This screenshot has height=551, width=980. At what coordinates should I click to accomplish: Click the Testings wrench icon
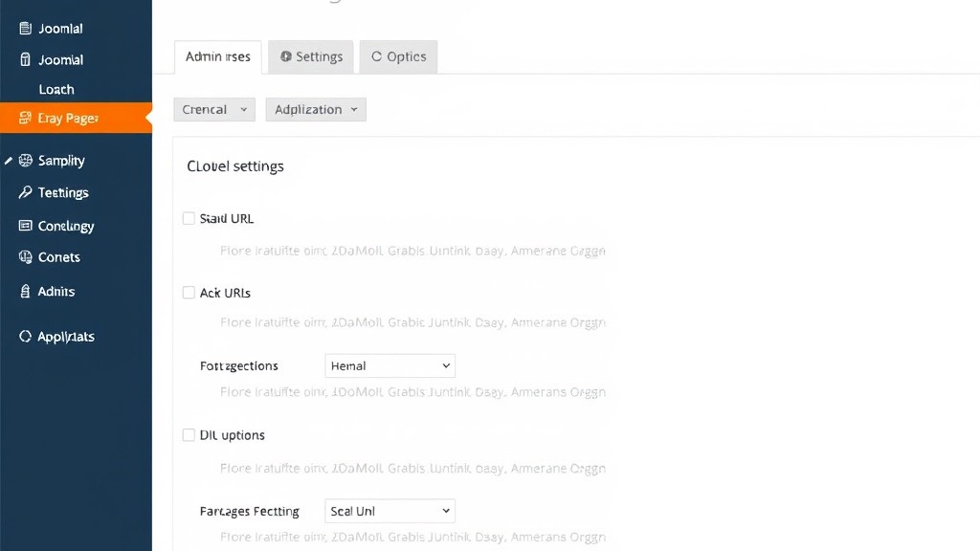point(26,192)
